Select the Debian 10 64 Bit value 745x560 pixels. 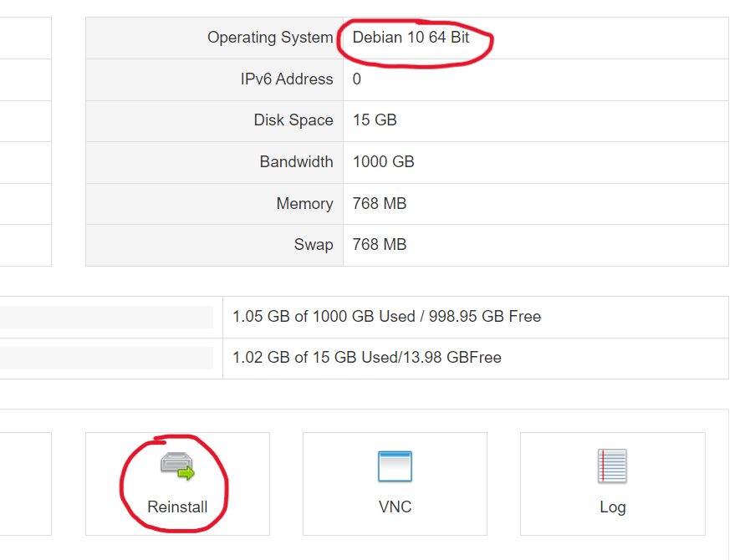coord(411,38)
